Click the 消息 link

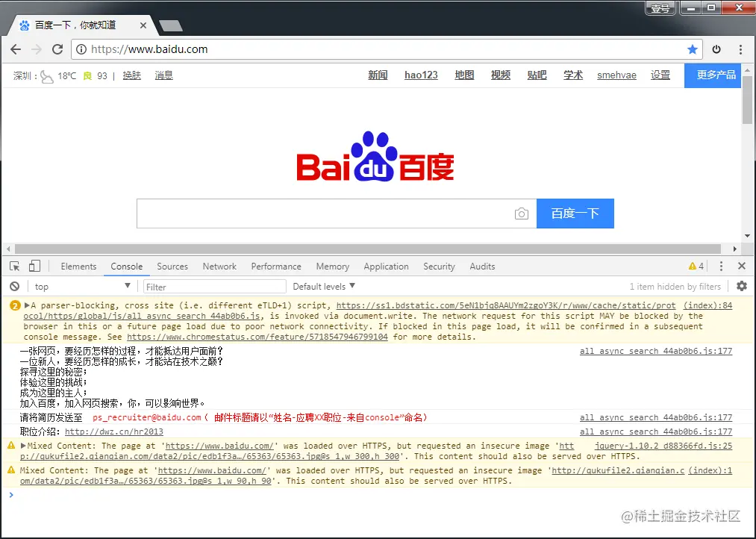164,75
